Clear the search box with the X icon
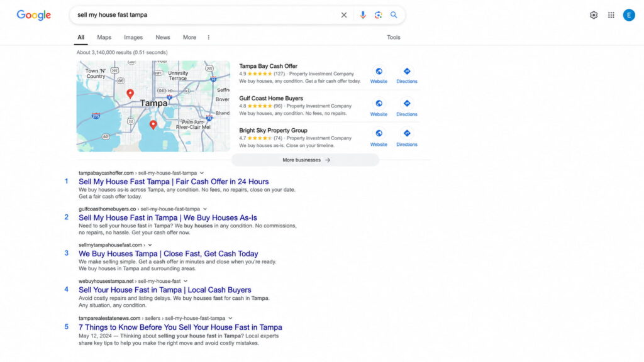 (344, 15)
